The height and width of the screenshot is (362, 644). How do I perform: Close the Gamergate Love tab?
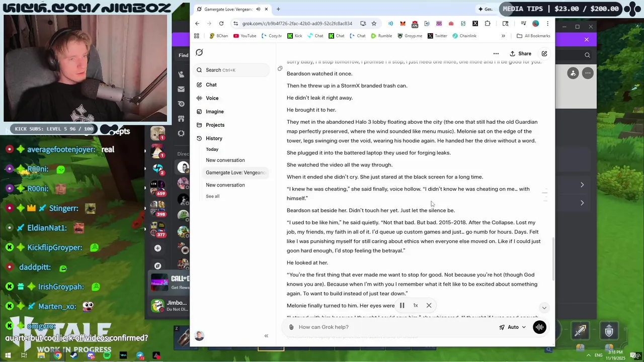266,9
